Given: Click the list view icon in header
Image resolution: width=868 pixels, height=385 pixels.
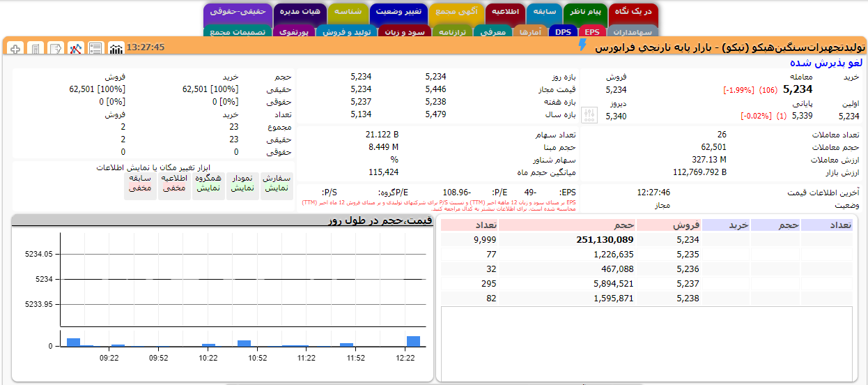Looking at the screenshot, I should 95,48.
